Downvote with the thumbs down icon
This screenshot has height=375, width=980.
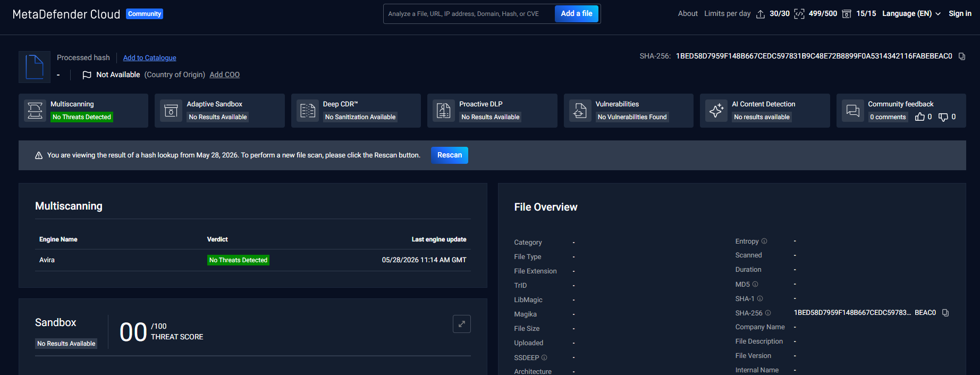click(943, 117)
